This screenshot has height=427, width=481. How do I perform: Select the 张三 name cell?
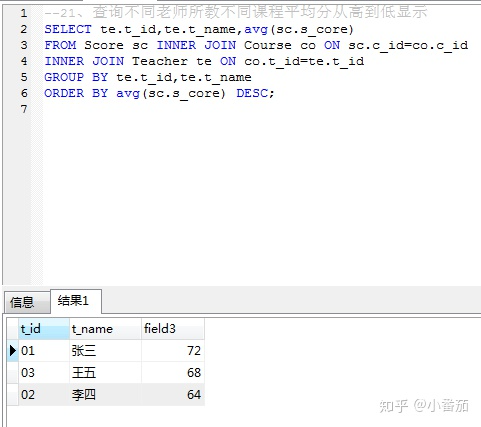click(105, 351)
